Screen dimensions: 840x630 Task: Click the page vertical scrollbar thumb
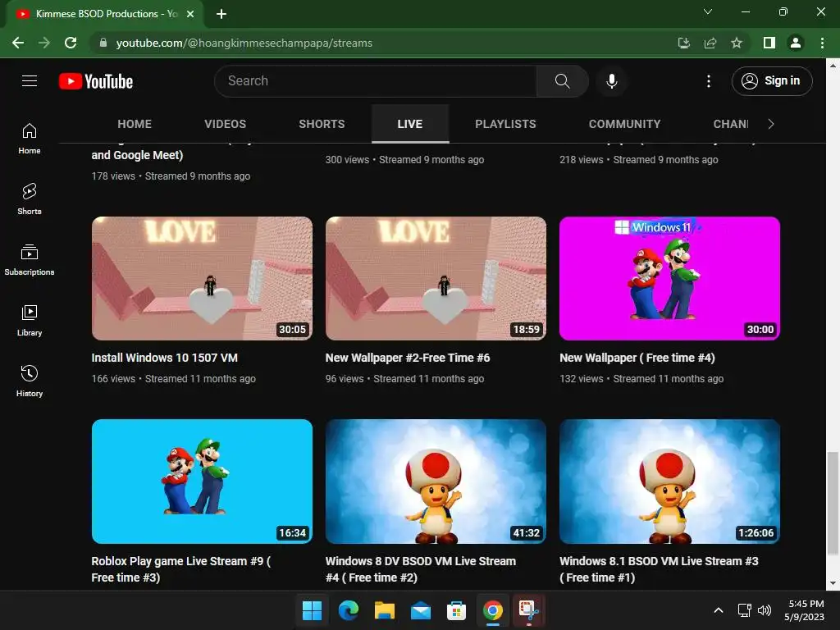833,504
